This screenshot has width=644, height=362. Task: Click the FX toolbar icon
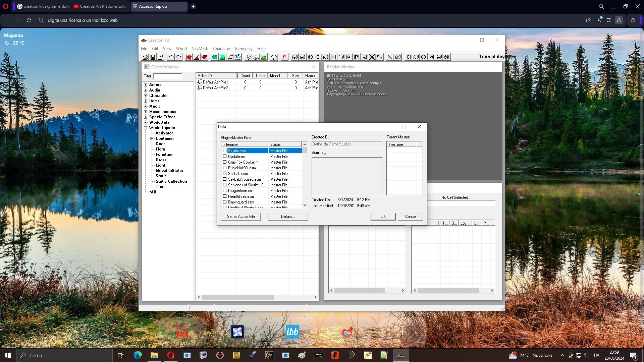[x=238, y=57]
